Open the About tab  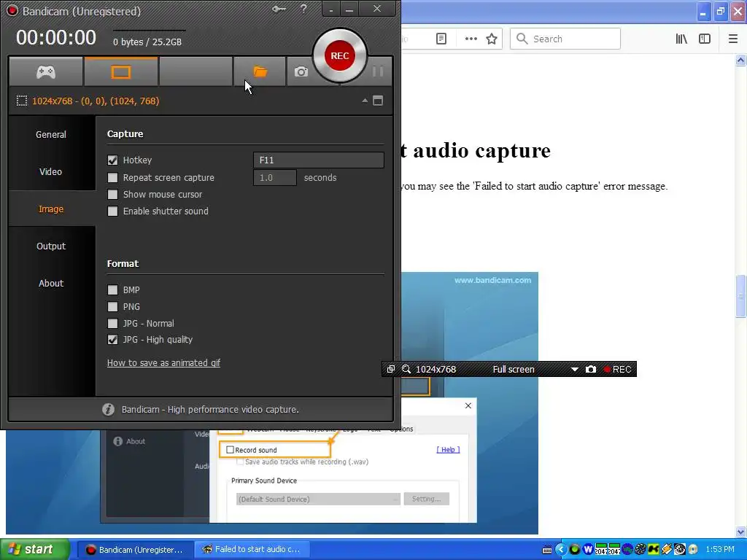(x=51, y=283)
